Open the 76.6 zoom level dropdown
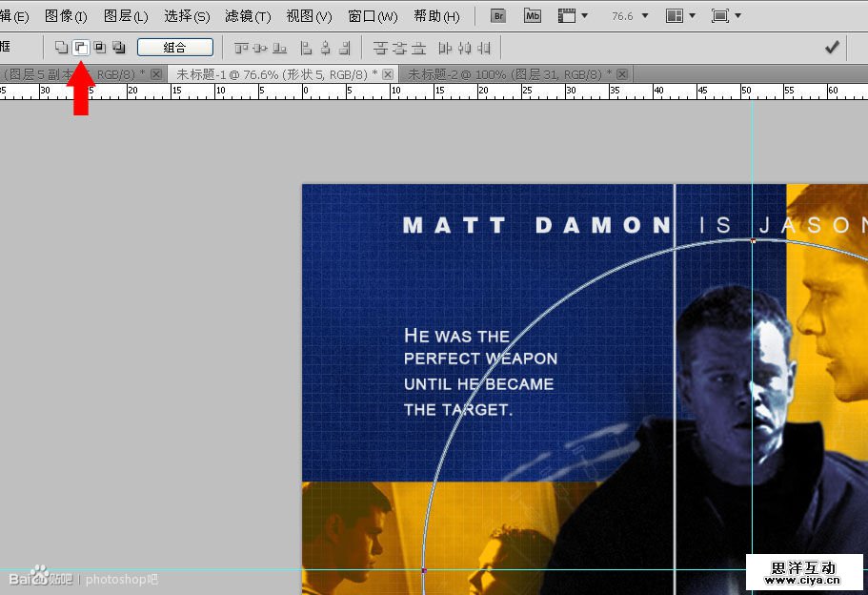Viewport: 868px width, 595px height. pyautogui.click(x=645, y=16)
